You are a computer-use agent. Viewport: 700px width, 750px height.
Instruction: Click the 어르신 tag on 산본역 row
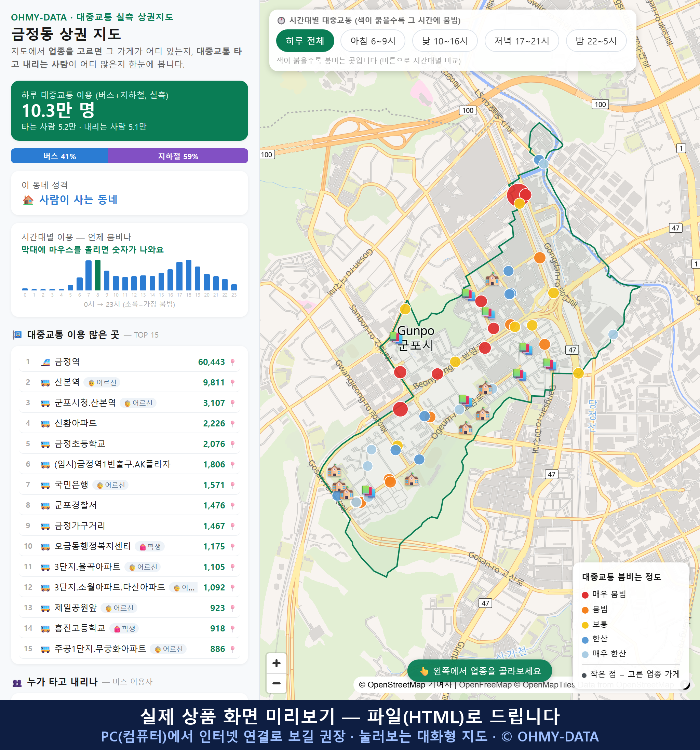point(102,383)
